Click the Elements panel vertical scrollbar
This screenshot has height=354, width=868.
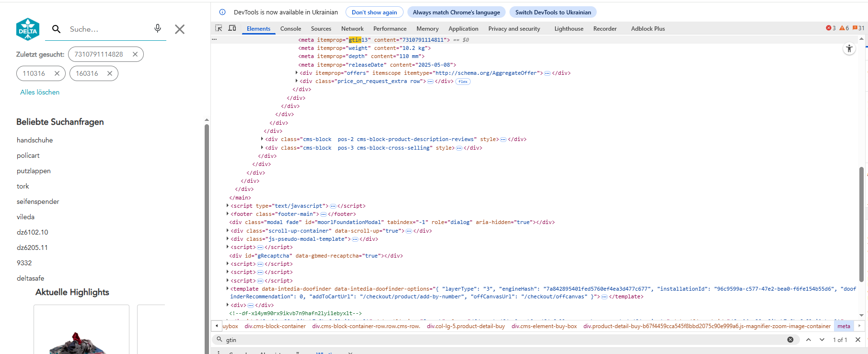coord(861,224)
